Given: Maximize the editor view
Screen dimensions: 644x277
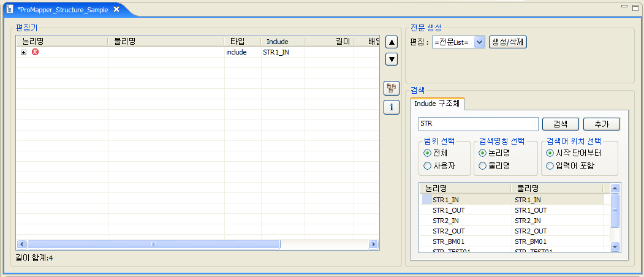Looking at the screenshot, I should pos(635,7).
